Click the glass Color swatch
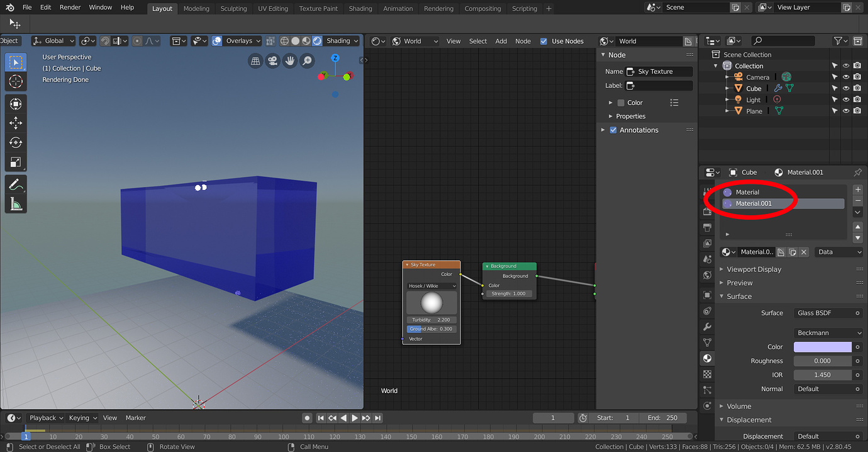The height and width of the screenshot is (452, 868). tap(823, 347)
